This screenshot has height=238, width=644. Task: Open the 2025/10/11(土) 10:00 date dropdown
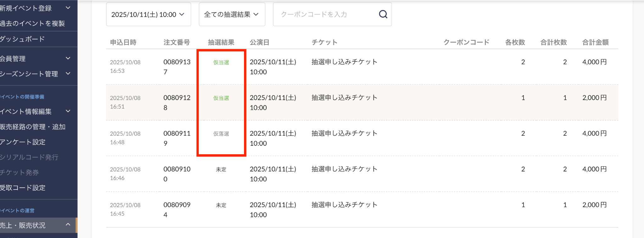(x=148, y=14)
